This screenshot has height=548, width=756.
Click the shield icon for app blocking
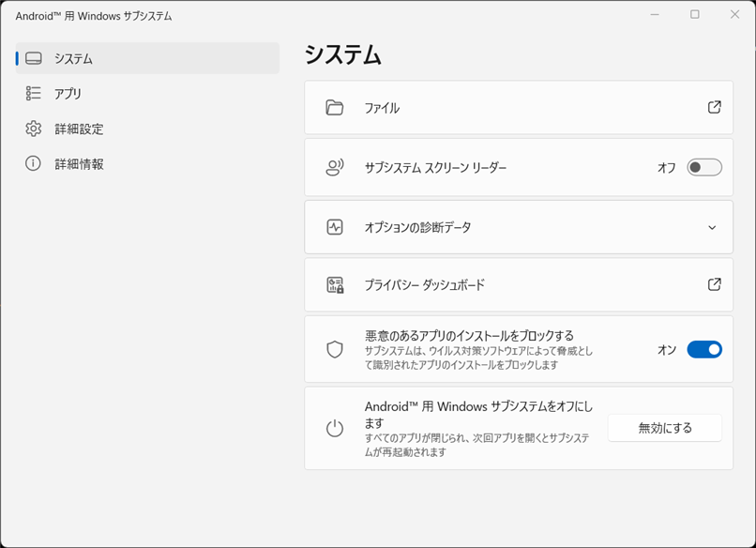[335, 349]
